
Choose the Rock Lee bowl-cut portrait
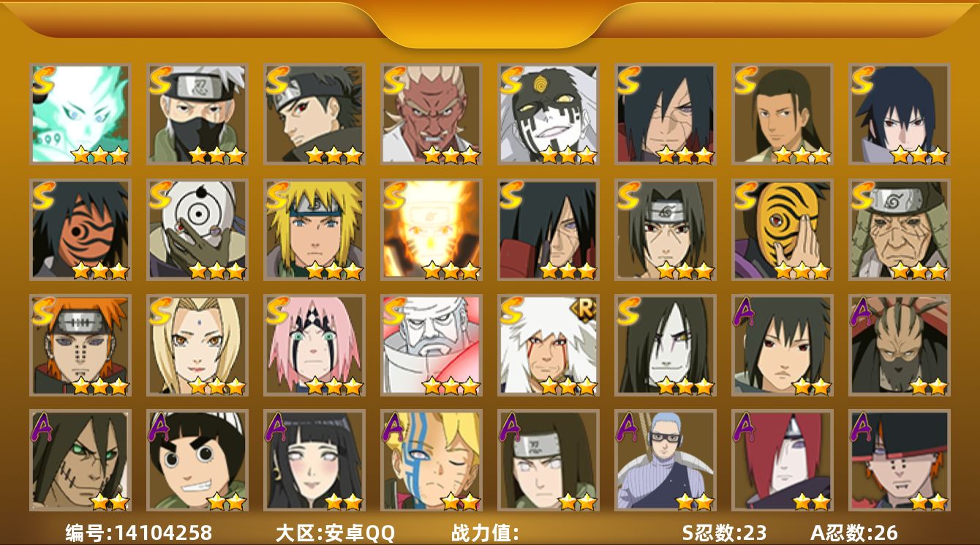click(x=197, y=460)
